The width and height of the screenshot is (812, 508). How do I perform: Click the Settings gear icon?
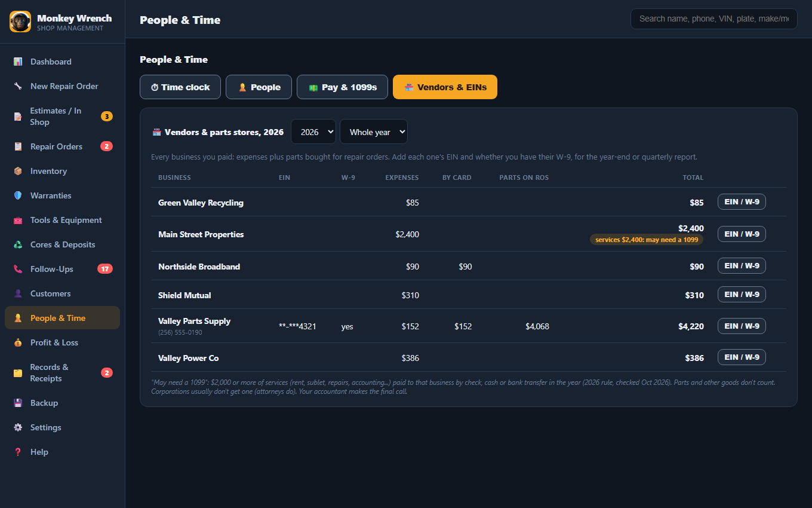[x=18, y=427]
